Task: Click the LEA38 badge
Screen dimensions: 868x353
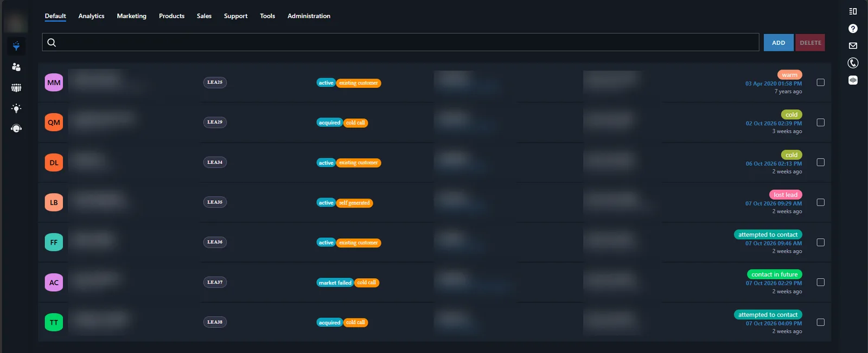Action: pyautogui.click(x=215, y=322)
